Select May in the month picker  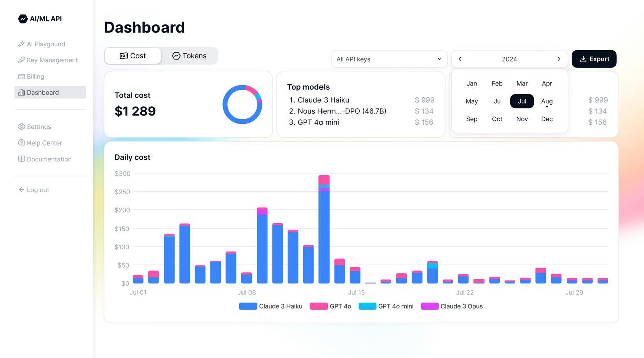click(x=472, y=101)
